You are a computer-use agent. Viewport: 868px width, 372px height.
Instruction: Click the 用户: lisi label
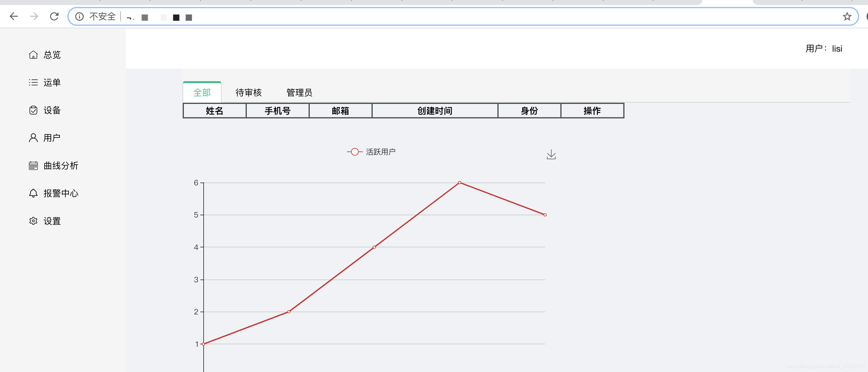824,48
